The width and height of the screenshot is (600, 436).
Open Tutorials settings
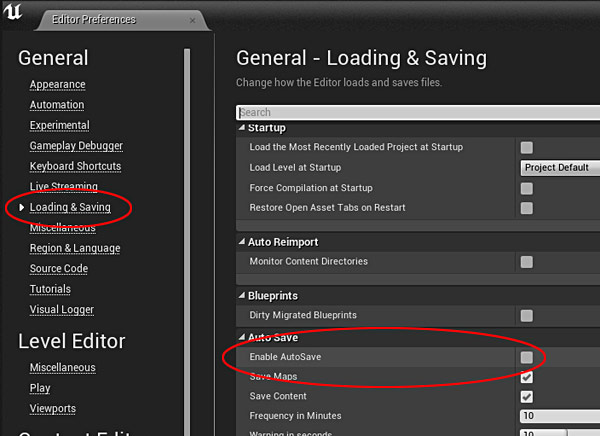point(50,289)
